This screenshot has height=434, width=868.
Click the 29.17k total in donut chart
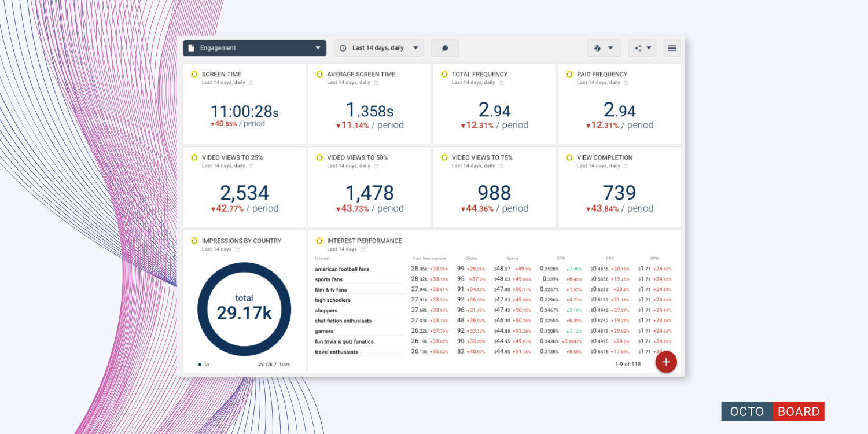(244, 313)
